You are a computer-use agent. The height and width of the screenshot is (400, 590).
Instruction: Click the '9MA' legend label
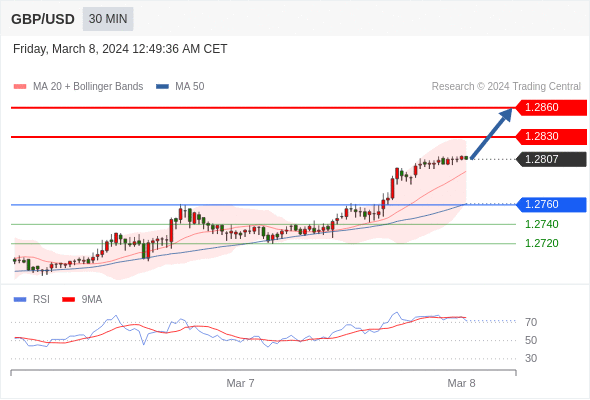tap(92, 300)
